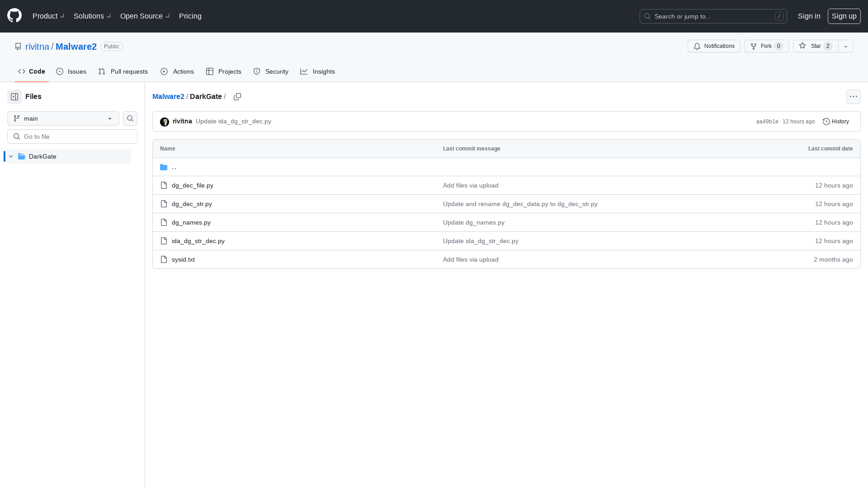Select the Projects tab
The width and height of the screenshot is (868, 488).
(224, 71)
